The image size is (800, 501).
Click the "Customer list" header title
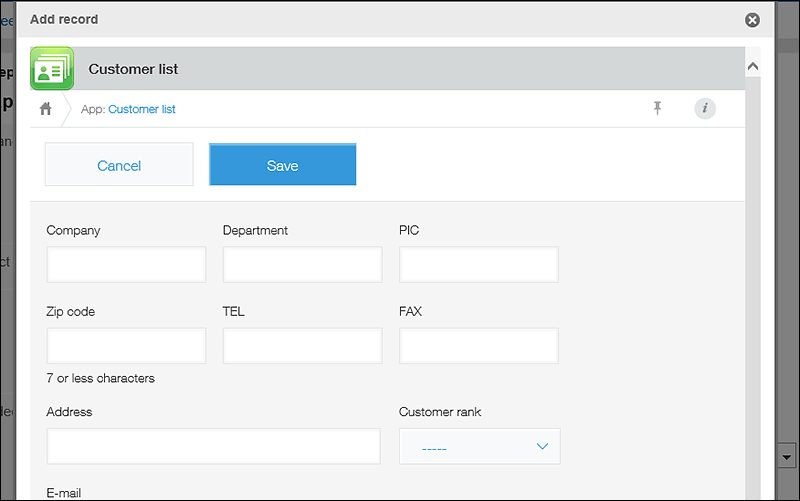(133, 69)
